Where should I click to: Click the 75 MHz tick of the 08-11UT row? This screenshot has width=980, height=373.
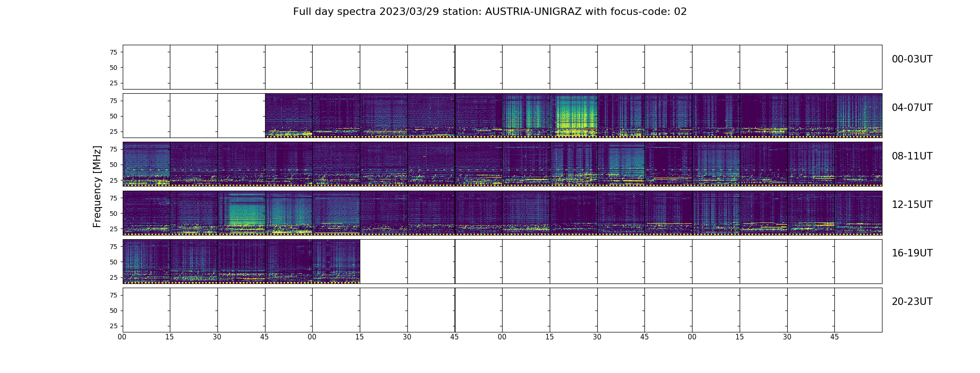click(113, 149)
